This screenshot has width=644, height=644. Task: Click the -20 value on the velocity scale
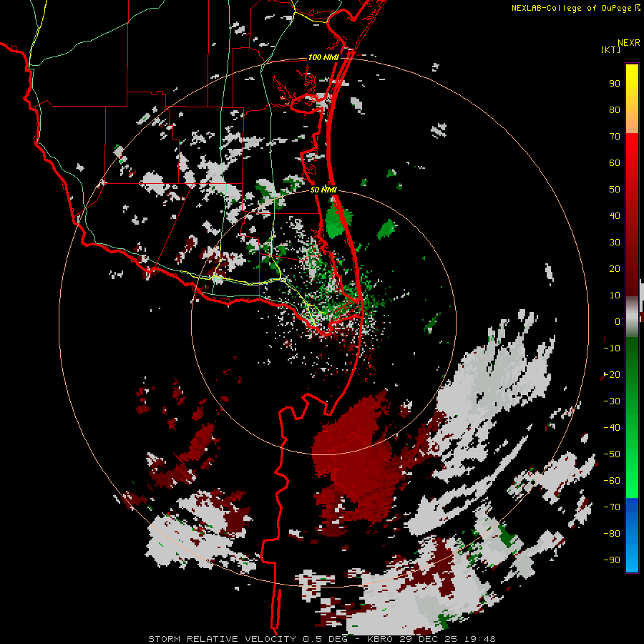612,374
